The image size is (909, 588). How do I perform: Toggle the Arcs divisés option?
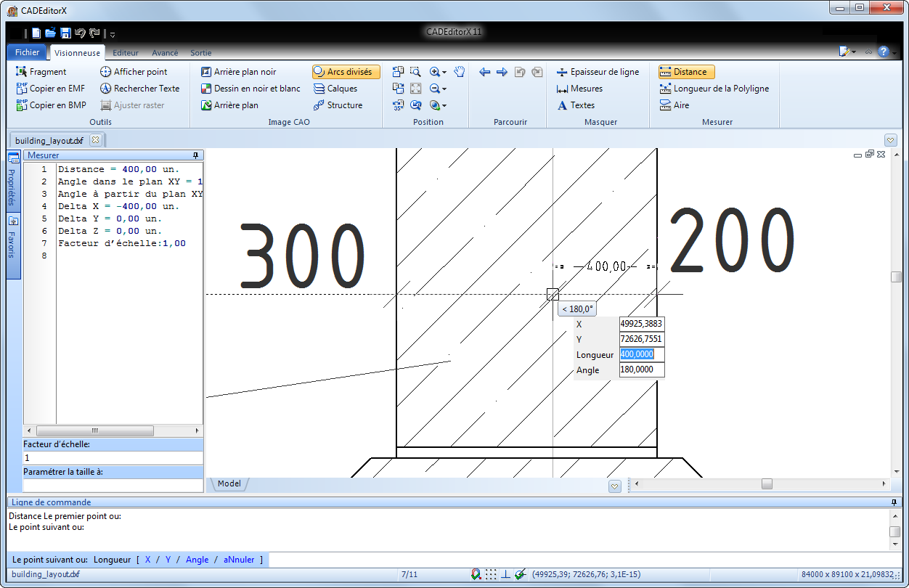point(346,72)
